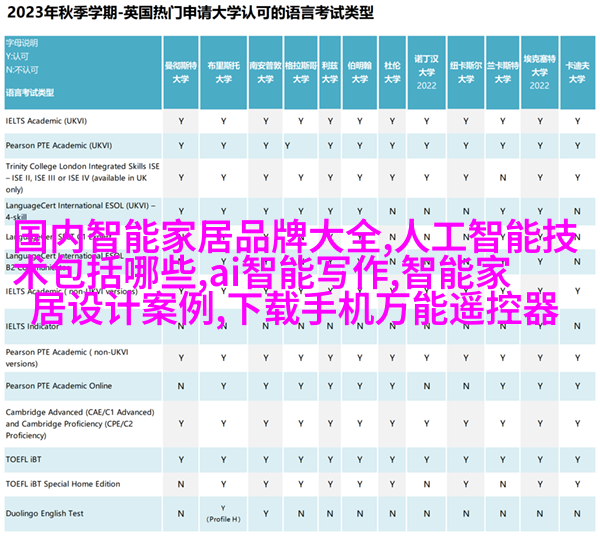
Task: Click Cambridge Advanced row Y cell under 杜伦大学
Action: 392,424
